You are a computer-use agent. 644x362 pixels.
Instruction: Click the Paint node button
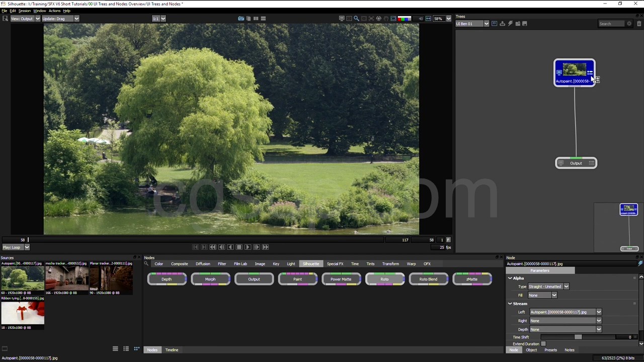click(x=297, y=279)
